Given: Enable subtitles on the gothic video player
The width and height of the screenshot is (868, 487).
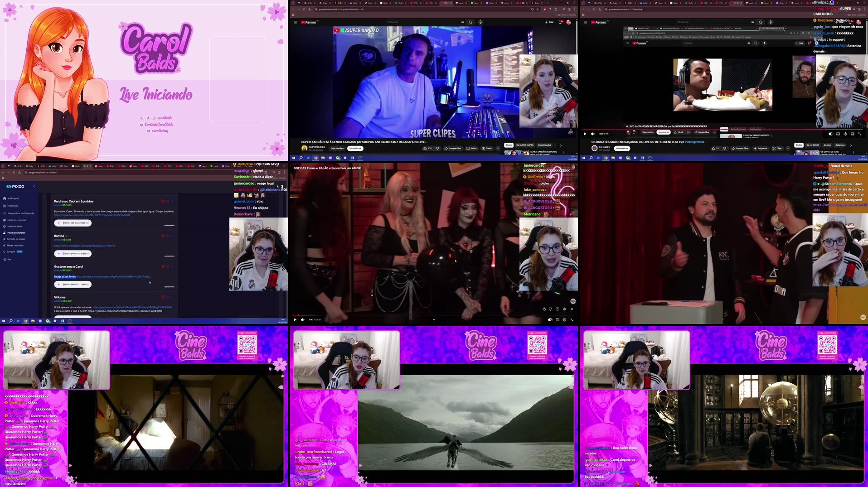Looking at the screenshot, I should [557, 319].
